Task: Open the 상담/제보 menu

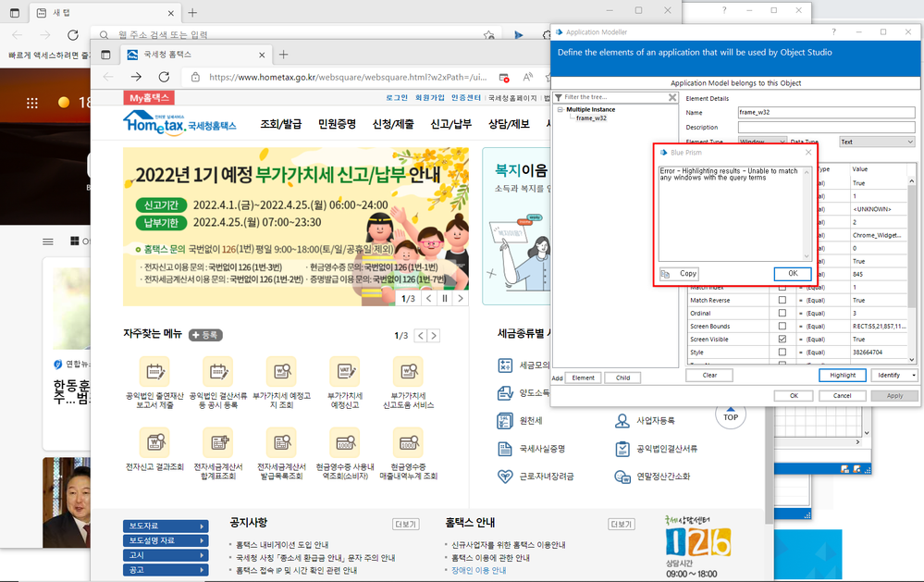Action: point(509,124)
